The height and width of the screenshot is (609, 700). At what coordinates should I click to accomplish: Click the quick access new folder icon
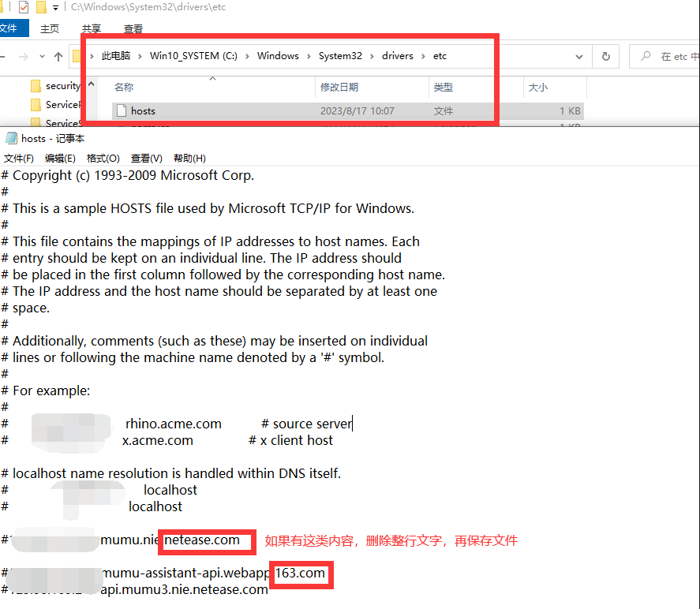41,7
